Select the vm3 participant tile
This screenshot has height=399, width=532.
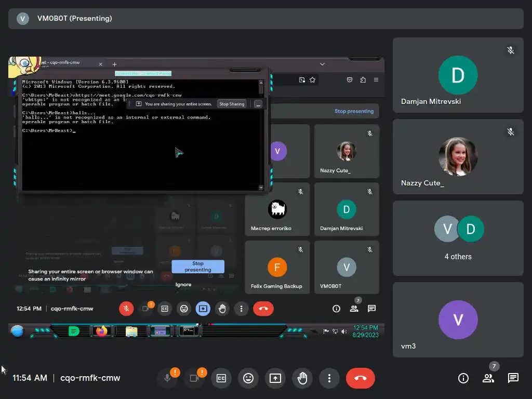tap(458, 320)
